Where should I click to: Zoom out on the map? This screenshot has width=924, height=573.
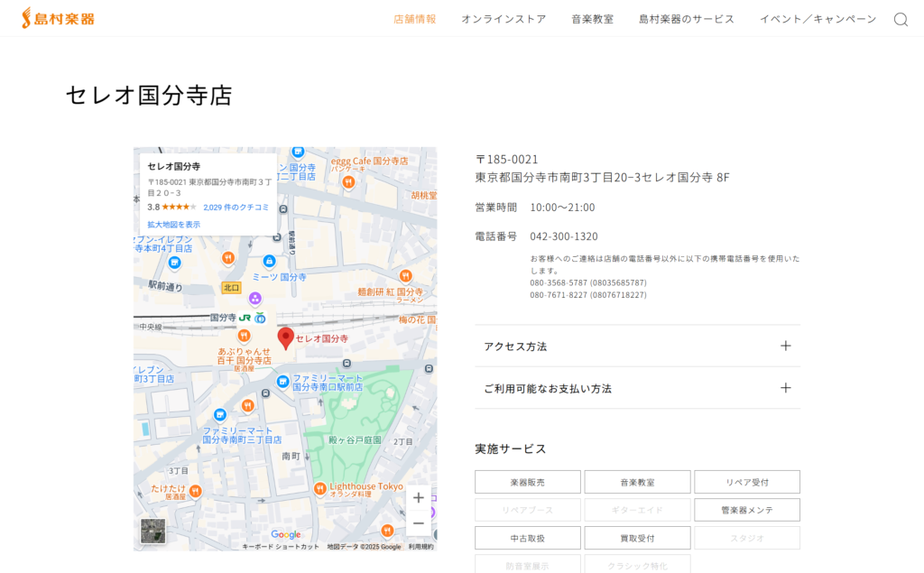(419, 523)
